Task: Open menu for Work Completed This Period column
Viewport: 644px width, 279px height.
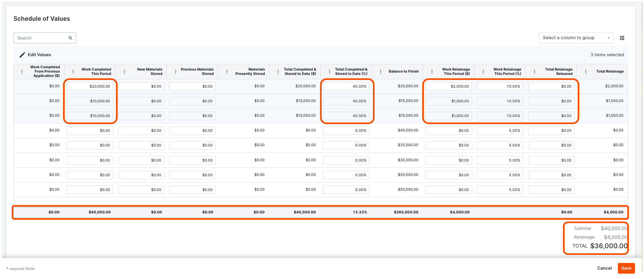Action: [x=73, y=72]
